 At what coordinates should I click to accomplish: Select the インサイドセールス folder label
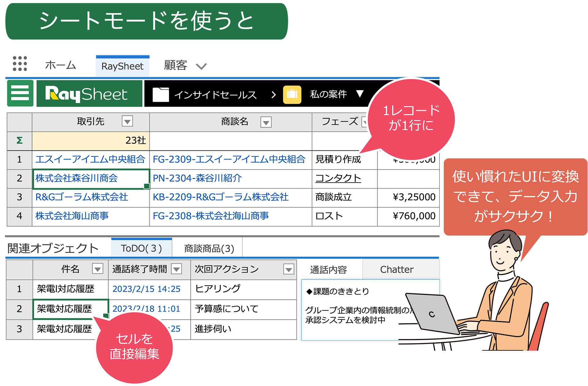click(x=215, y=95)
